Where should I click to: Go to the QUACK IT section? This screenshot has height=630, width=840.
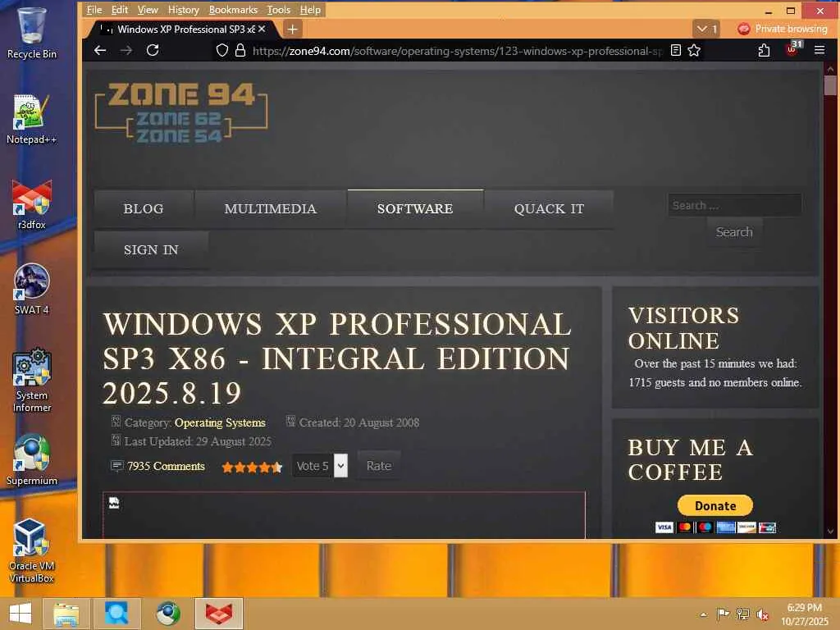pyautogui.click(x=549, y=209)
